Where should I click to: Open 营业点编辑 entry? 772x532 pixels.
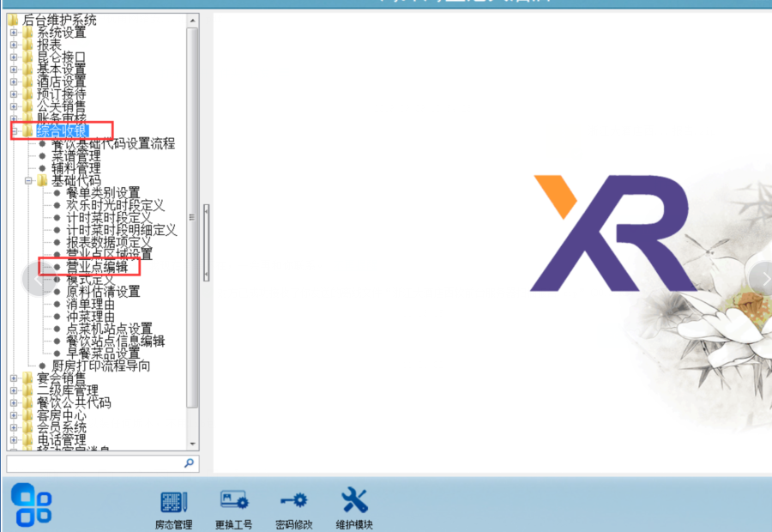(x=97, y=267)
